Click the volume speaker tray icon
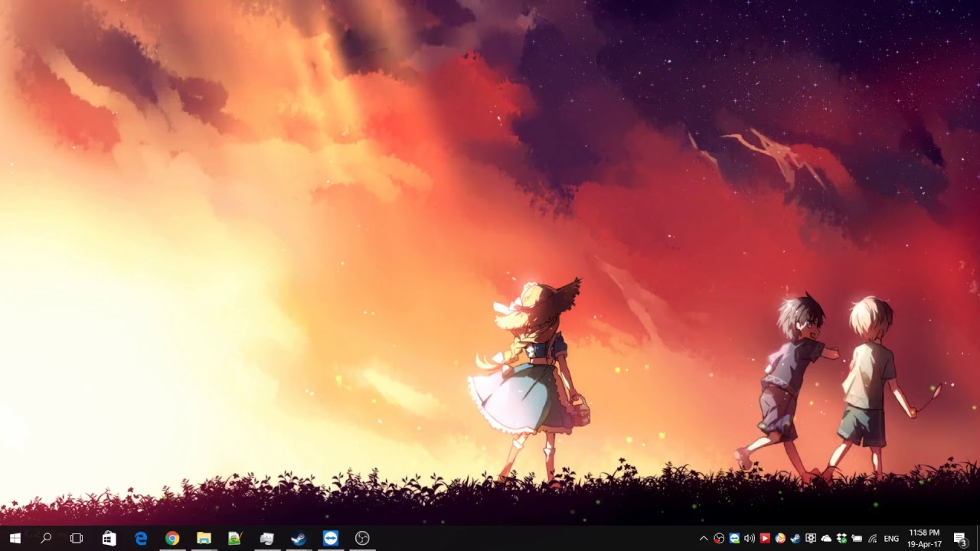The width and height of the screenshot is (980, 551). point(750,539)
